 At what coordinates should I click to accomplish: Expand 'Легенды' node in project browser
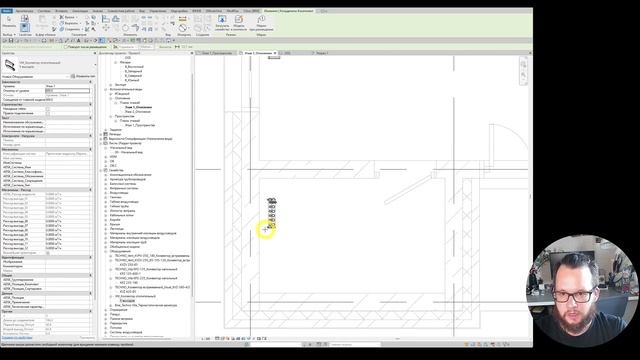tap(101, 134)
